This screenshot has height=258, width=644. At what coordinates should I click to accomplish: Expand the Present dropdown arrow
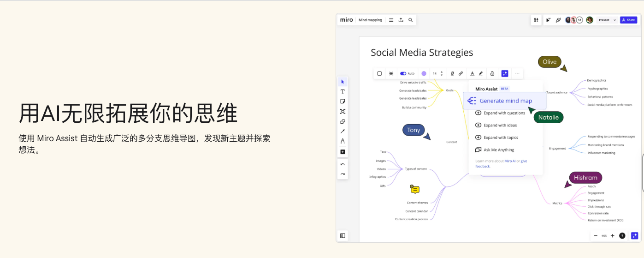click(x=614, y=20)
